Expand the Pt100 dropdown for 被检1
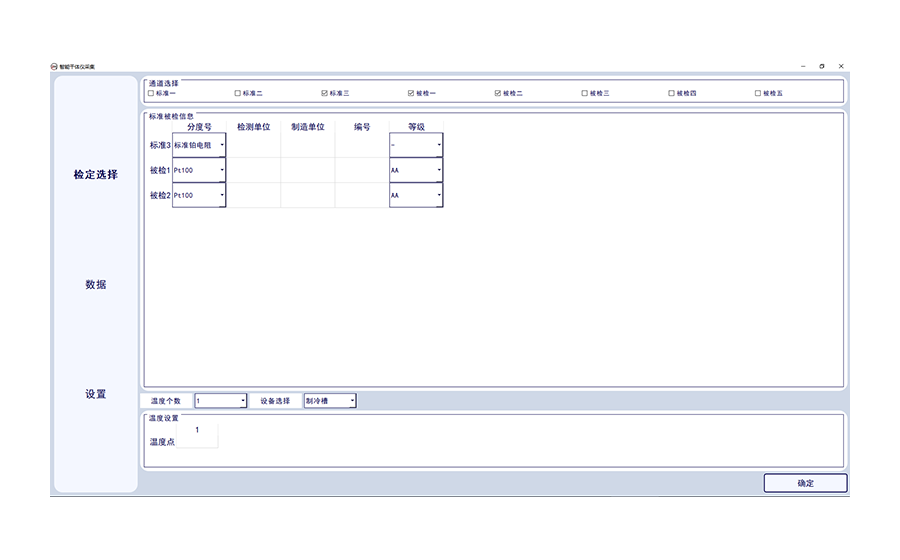Screen dimensions: 900x560 (222, 170)
